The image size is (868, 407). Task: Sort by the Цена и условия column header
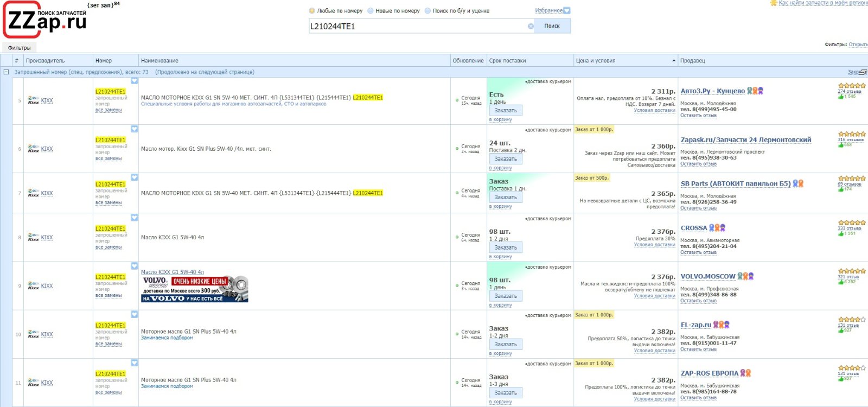coord(626,60)
